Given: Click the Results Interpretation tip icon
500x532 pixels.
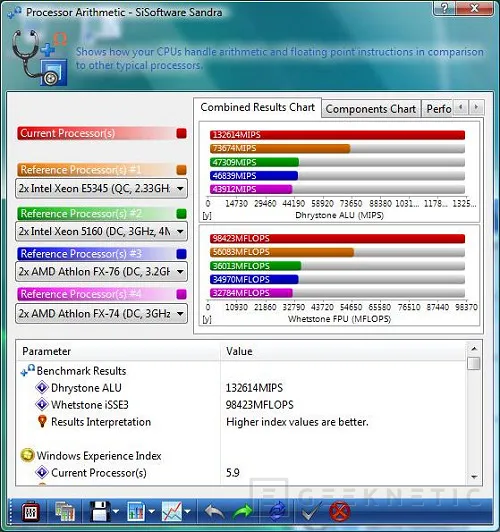Looking at the screenshot, I should point(42,421).
